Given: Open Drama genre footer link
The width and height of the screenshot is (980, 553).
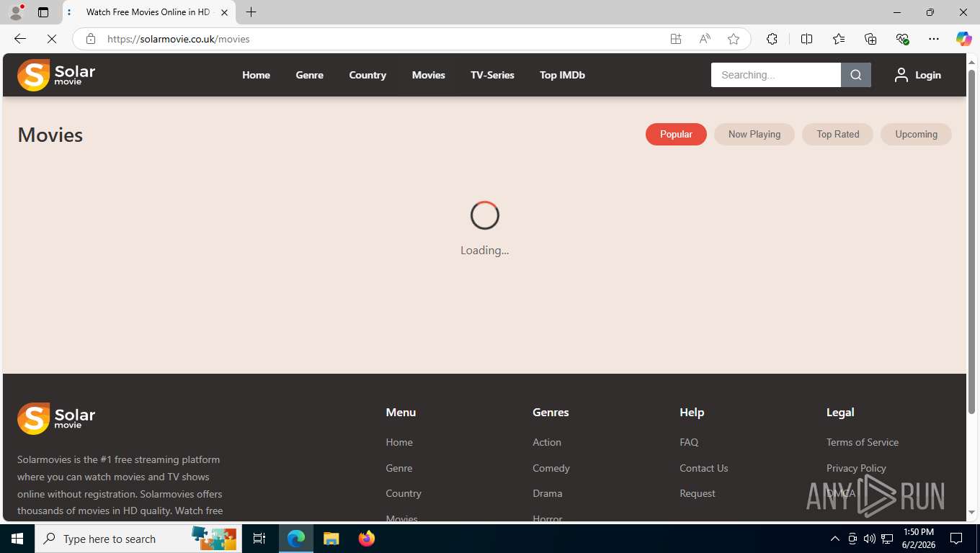Looking at the screenshot, I should (548, 493).
